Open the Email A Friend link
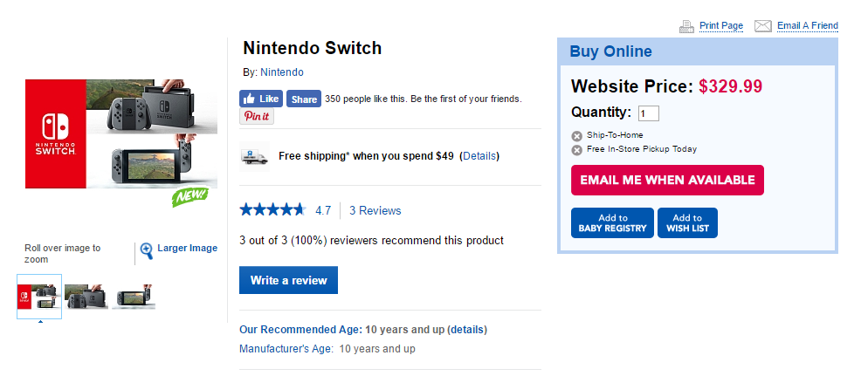 point(807,26)
